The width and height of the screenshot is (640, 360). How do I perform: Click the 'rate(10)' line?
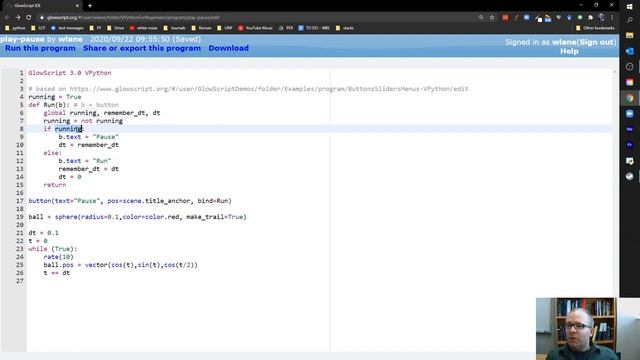pos(58,257)
